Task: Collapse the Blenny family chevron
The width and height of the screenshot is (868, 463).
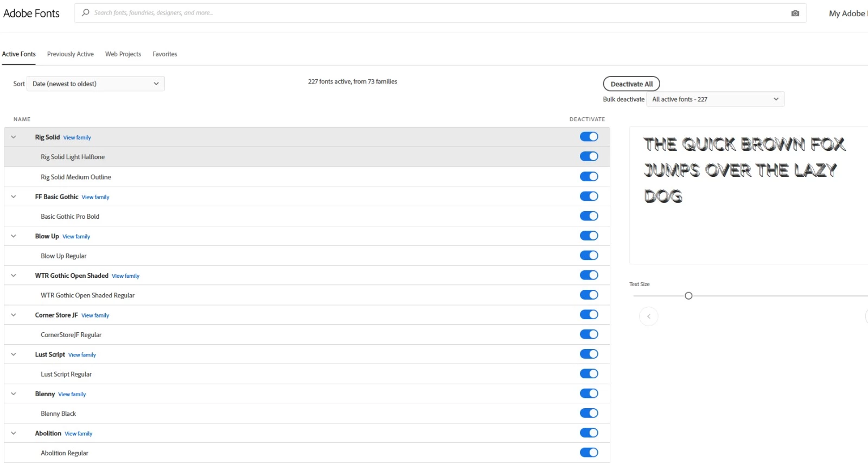Action: [x=14, y=394]
